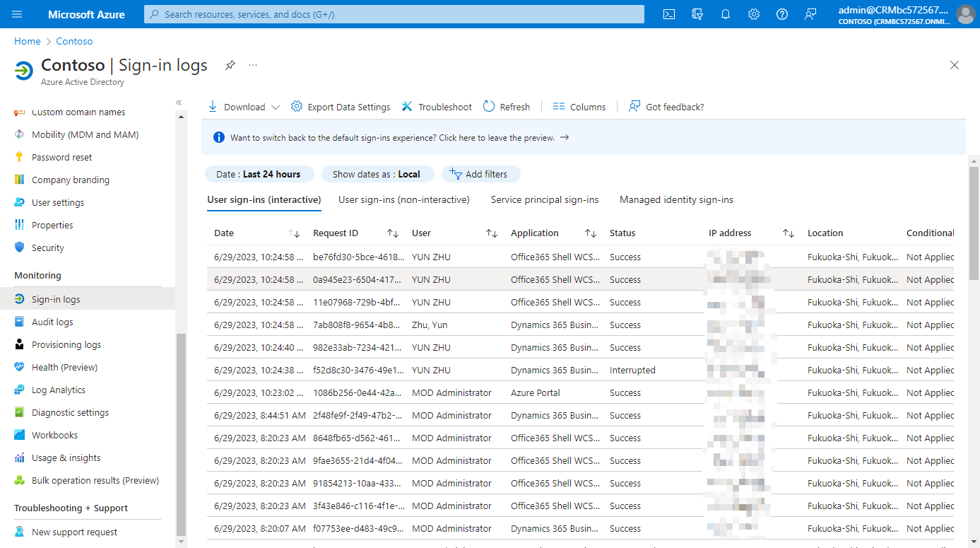Switch to Service principal sign-ins tab
This screenshot has height=548, width=980.
pyautogui.click(x=544, y=199)
